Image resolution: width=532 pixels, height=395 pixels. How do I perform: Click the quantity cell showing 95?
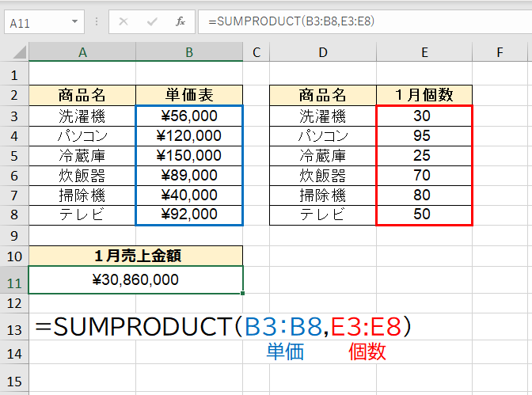(424, 135)
